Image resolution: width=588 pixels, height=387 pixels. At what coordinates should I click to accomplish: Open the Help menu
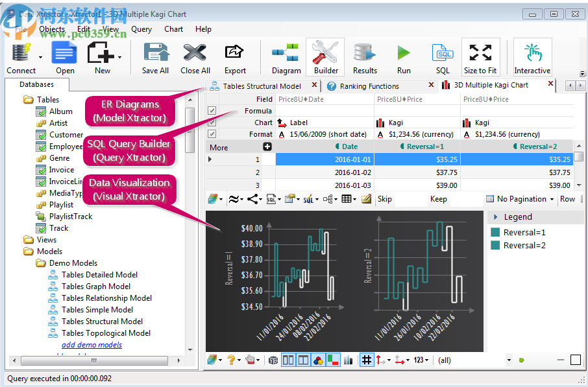coord(203,29)
